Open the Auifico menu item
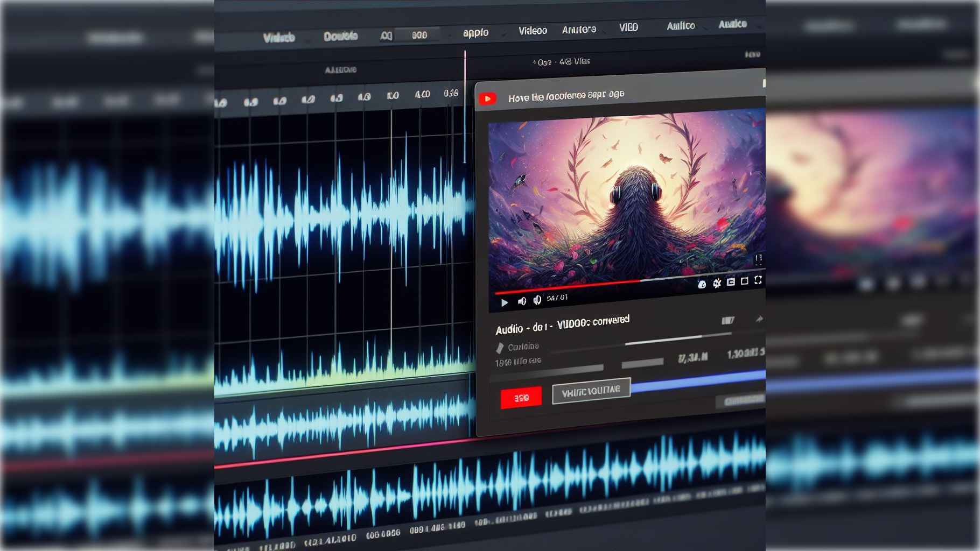 point(681,26)
